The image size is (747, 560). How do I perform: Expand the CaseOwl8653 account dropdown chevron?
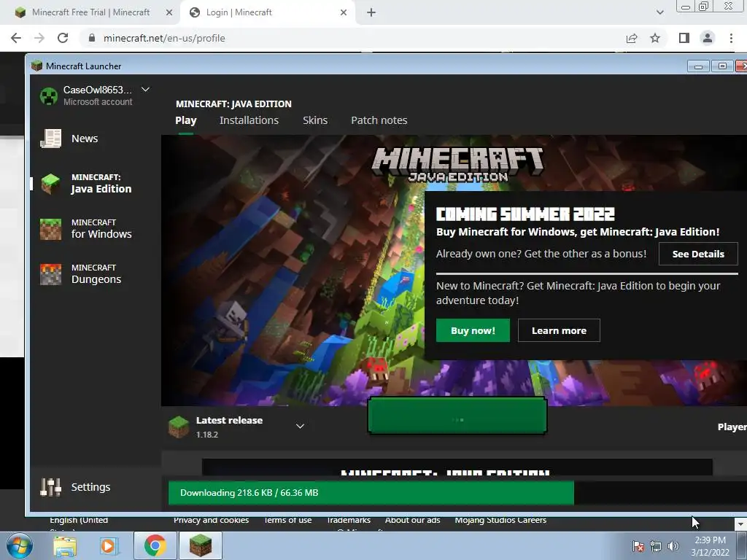tap(145, 90)
